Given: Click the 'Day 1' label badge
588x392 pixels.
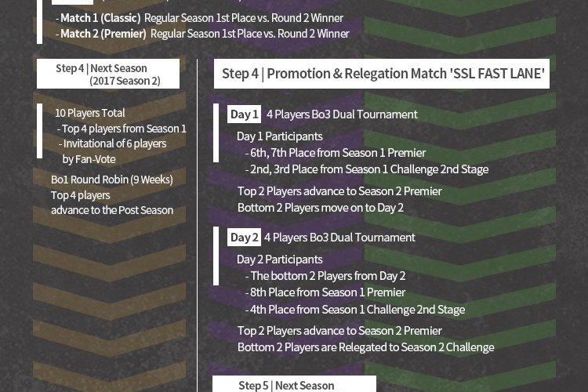Looking at the screenshot, I should coord(244,114).
